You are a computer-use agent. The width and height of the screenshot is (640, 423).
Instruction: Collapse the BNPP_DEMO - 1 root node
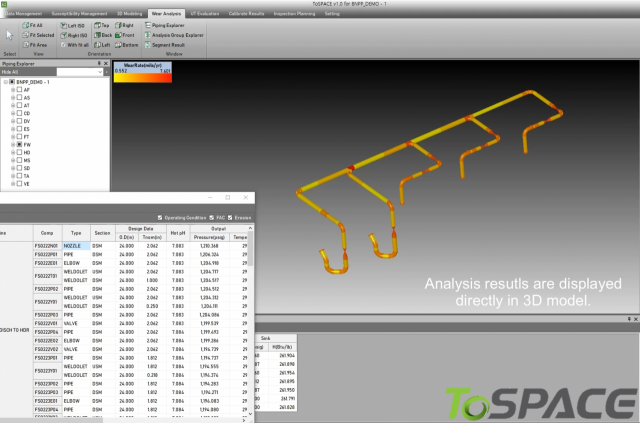(5, 81)
